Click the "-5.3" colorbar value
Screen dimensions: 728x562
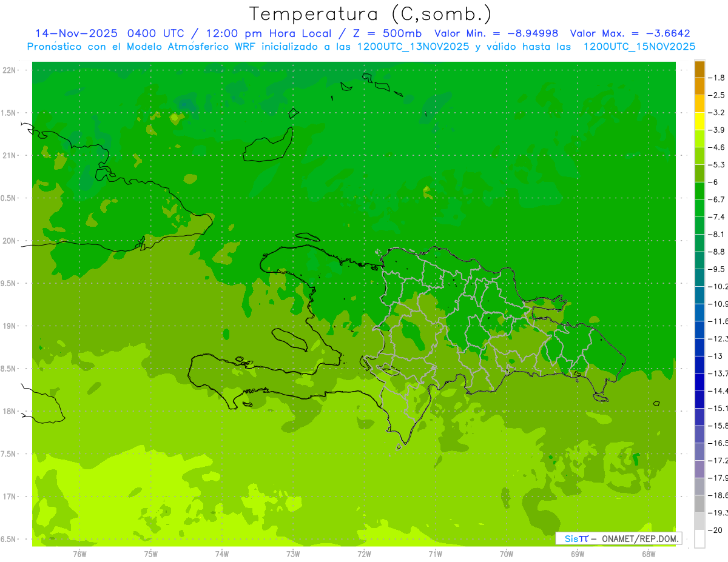click(716, 165)
